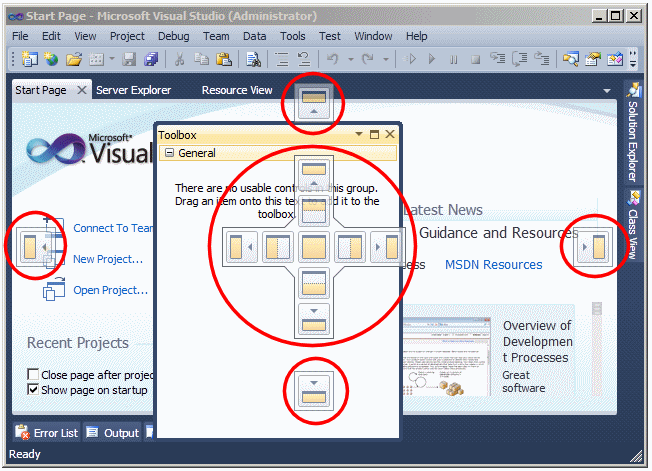Open the Tools menu
The image size is (652, 471).
pyautogui.click(x=292, y=36)
